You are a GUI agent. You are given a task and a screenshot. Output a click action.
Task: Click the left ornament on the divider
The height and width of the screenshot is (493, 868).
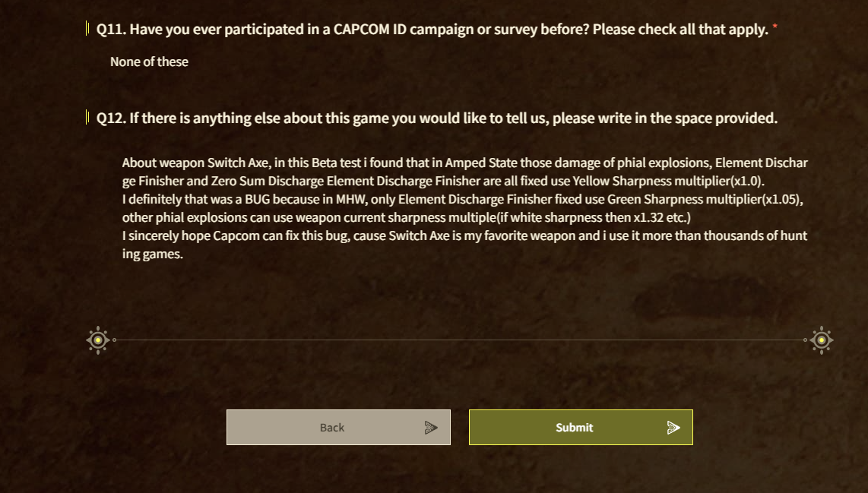[x=98, y=340]
